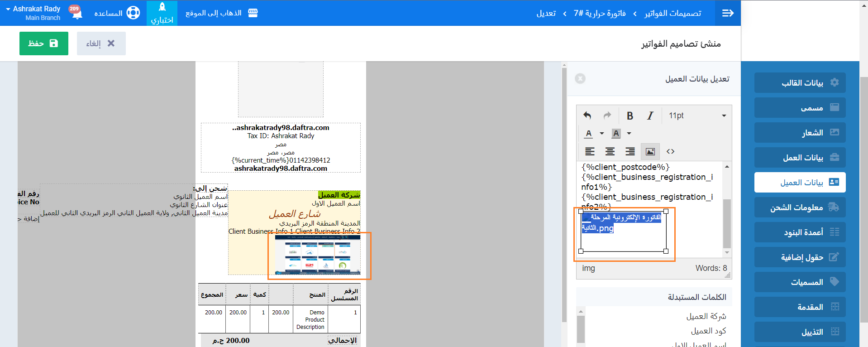868x347 pixels.
Task: Select the image thumbnail in invoice preview
Action: (x=318, y=255)
